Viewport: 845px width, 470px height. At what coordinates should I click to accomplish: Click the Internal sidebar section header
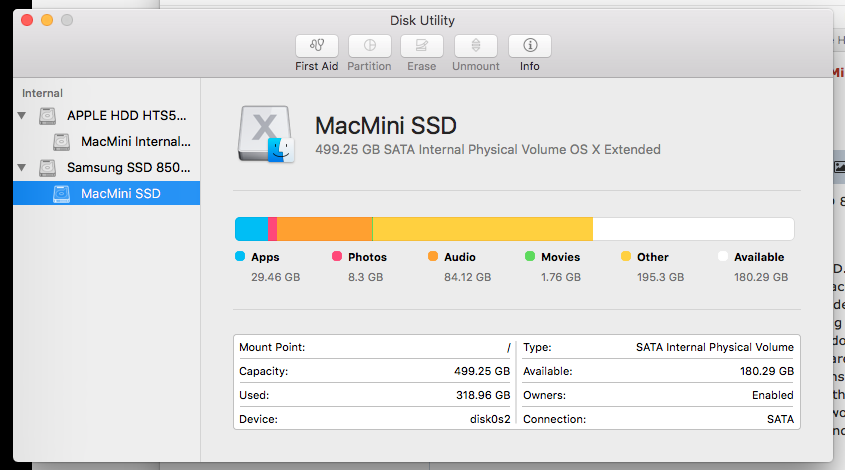pos(42,93)
